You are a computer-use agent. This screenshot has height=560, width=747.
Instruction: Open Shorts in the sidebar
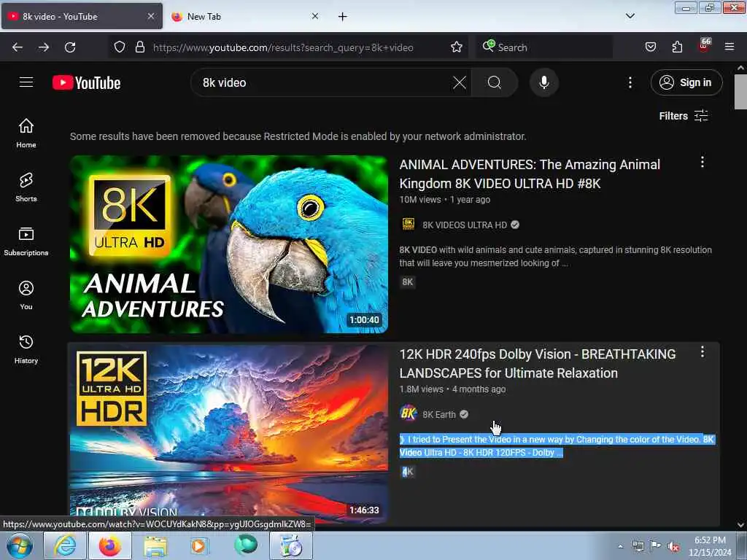(x=26, y=187)
